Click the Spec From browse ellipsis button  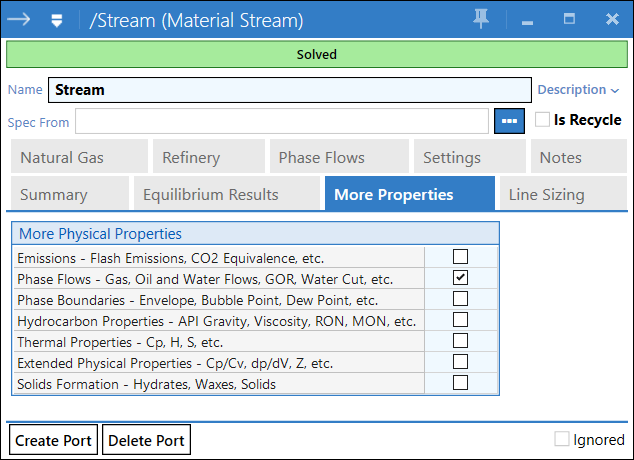coord(509,121)
